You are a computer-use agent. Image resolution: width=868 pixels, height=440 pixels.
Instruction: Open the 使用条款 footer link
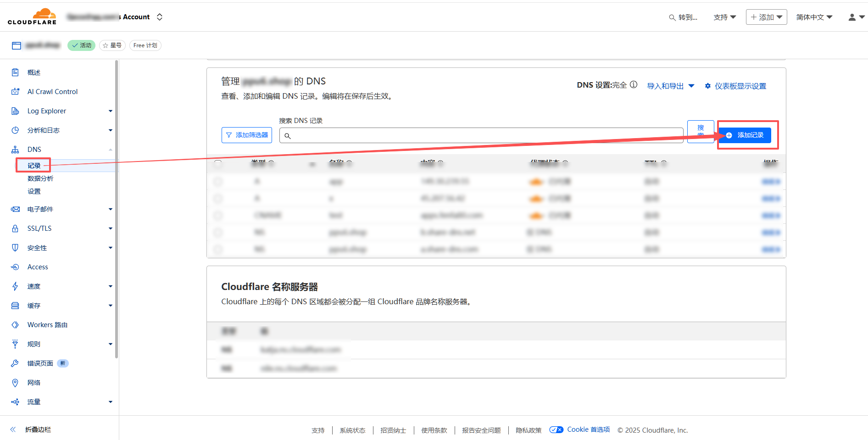(x=434, y=430)
